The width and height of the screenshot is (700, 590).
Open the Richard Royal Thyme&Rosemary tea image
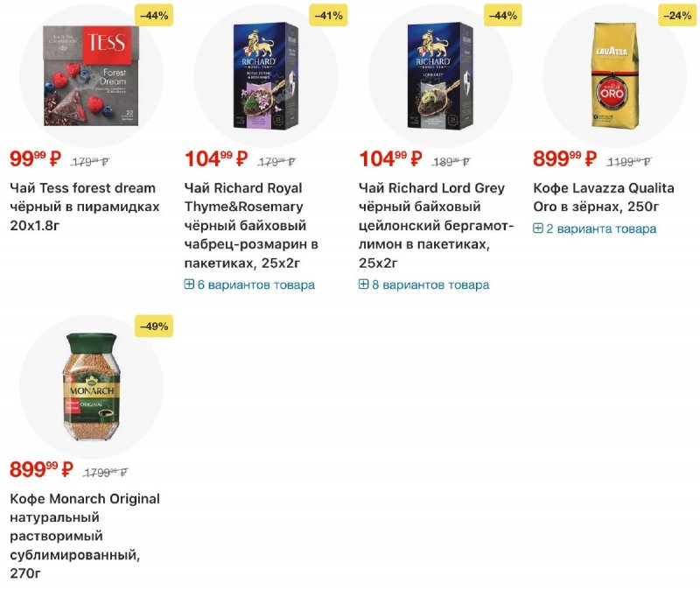[264, 74]
